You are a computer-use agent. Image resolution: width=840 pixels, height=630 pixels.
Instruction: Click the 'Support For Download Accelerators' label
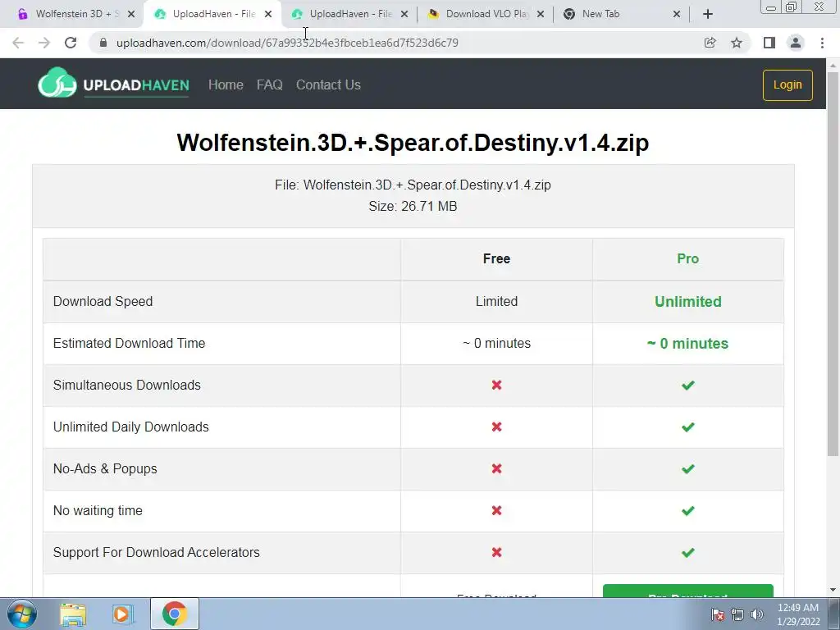point(157,552)
